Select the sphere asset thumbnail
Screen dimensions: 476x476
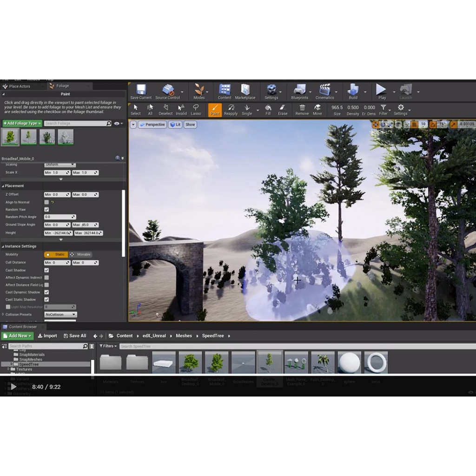350,363
